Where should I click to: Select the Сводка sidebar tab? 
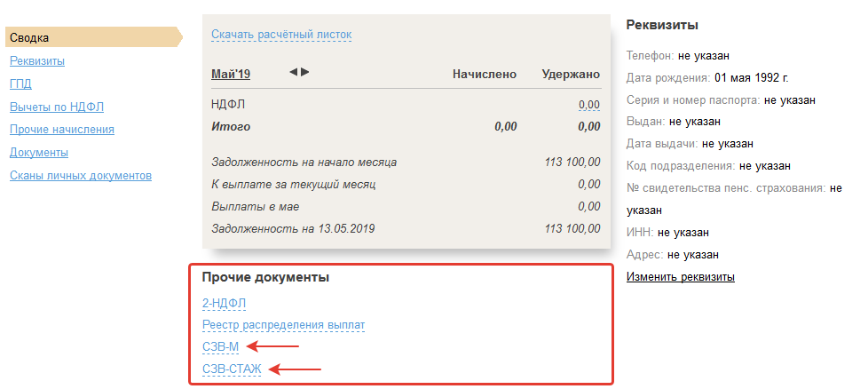tap(29, 37)
